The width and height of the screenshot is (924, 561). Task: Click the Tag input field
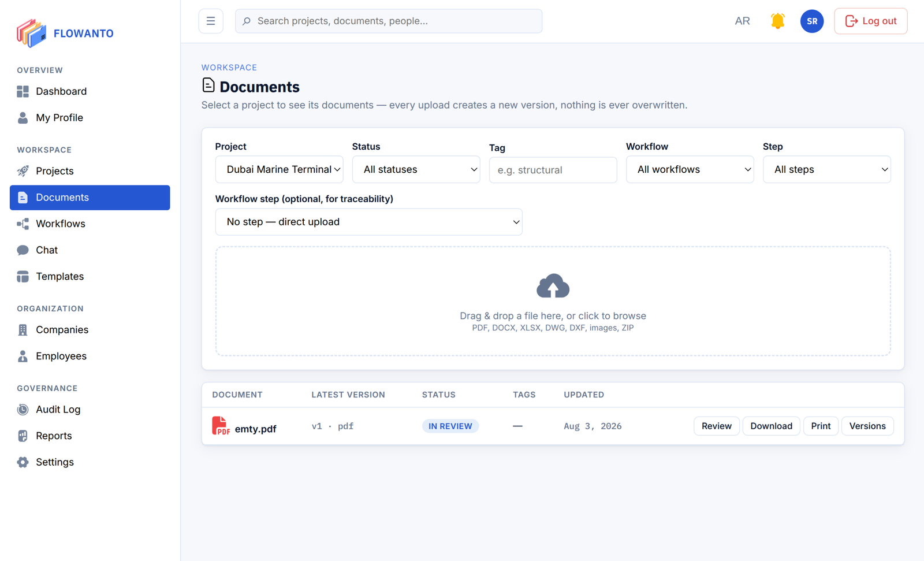point(553,170)
